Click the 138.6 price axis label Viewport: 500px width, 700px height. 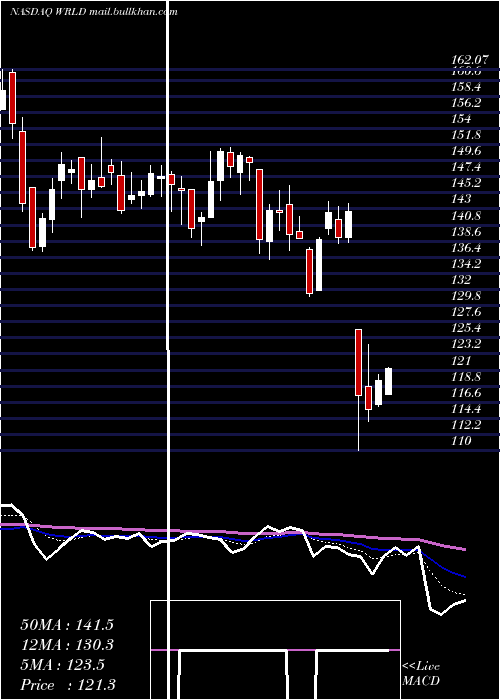[x=468, y=232]
